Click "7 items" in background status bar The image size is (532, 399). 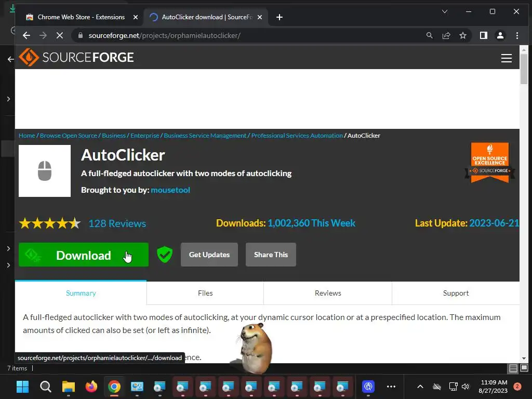coord(17,368)
